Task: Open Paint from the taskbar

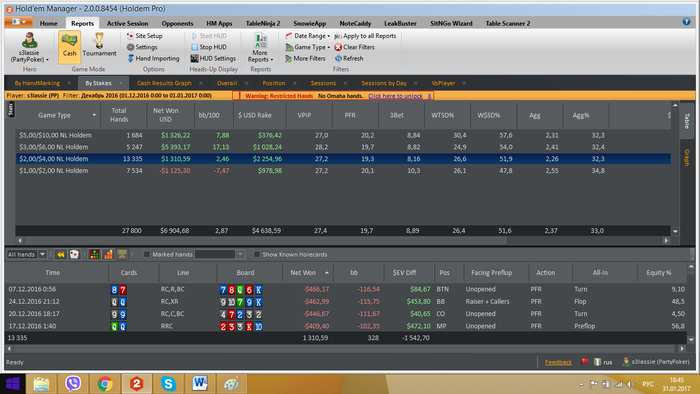Action: pyautogui.click(x=231, y=384)
